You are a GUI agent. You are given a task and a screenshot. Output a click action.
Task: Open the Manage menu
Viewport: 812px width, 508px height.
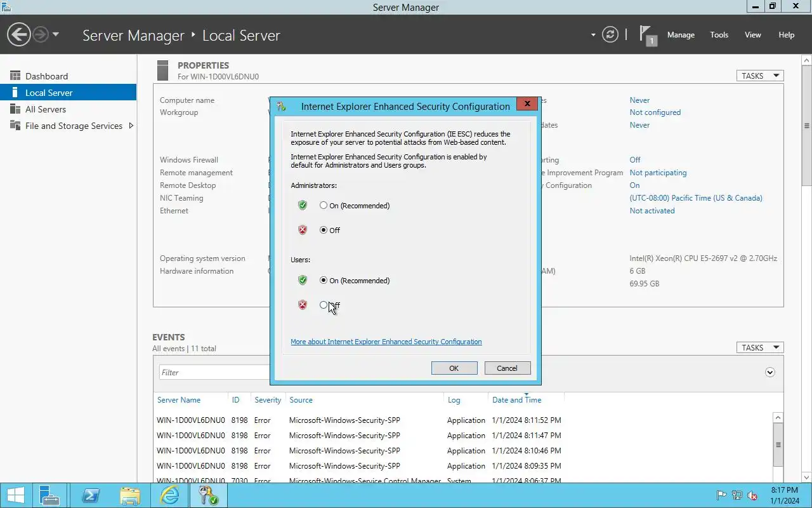(681, 35)
